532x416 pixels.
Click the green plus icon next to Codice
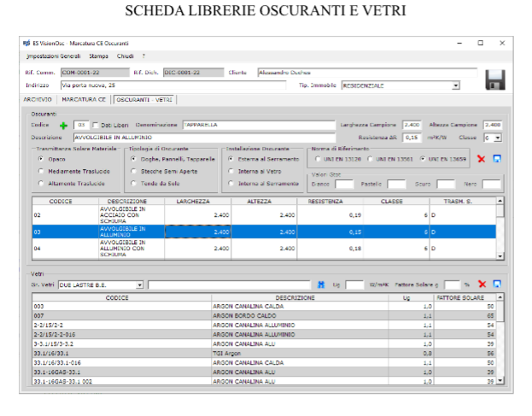coord(63,126)
